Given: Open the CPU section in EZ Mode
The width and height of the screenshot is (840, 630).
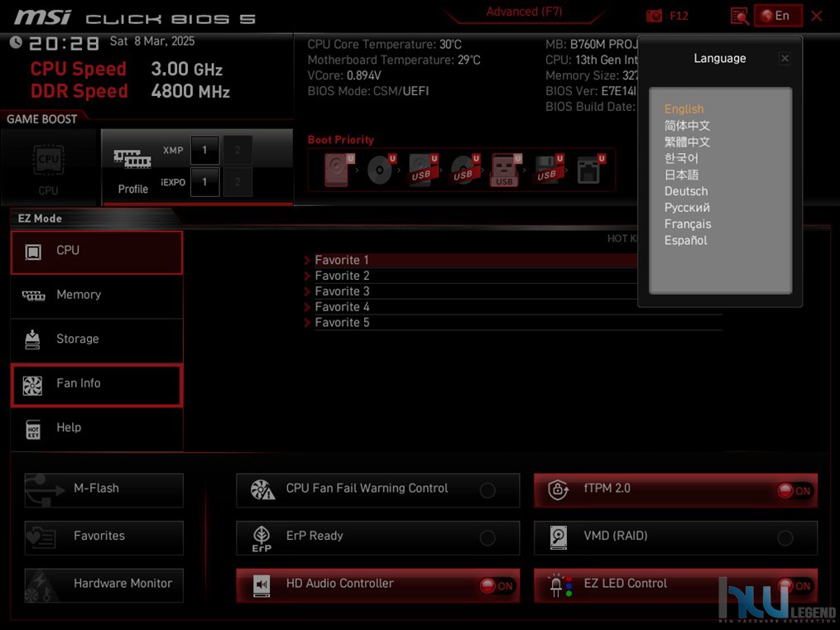Looking at the screenshot, I should pos(97,252).
